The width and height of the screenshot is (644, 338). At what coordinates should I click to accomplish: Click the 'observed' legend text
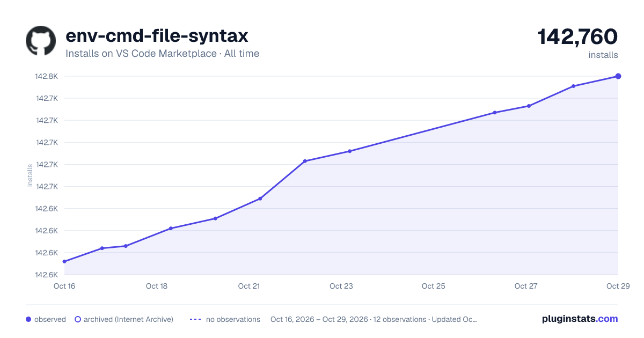pyautogui.click(x=50, y=319)
